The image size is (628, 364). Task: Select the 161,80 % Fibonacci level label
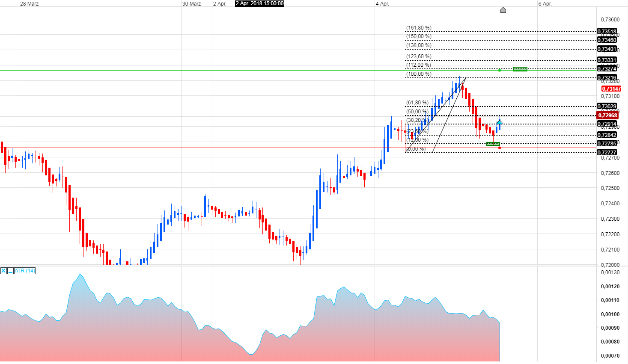(419, 28)
